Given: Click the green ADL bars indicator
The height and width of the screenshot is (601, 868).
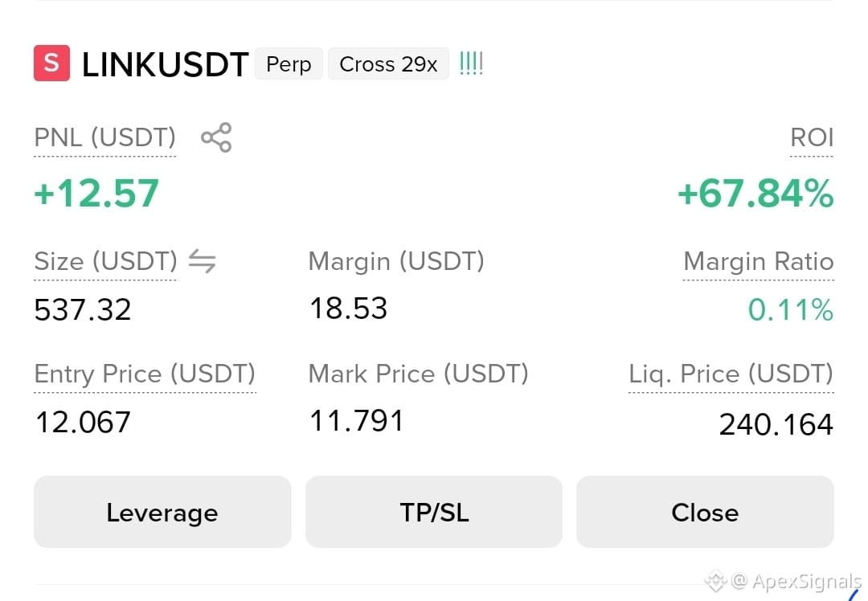Looking at the screenshot, I should click(x=471, y=63).
